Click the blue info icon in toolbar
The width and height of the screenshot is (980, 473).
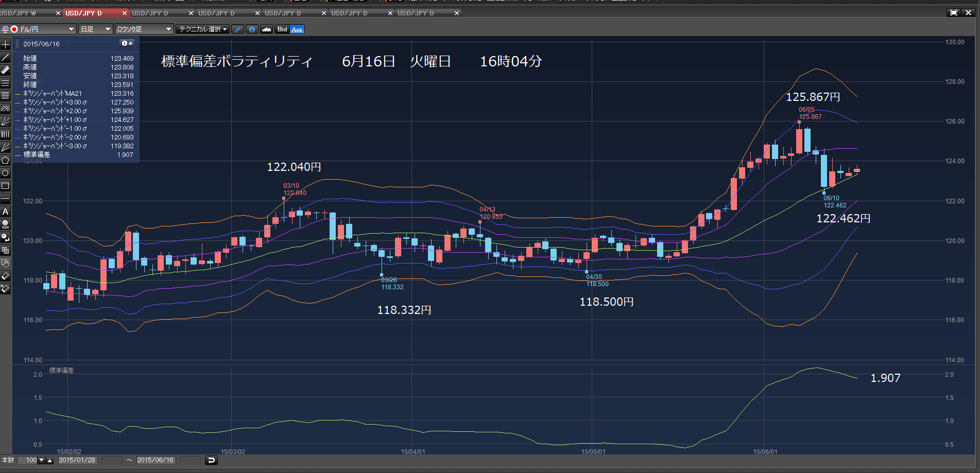252,29
